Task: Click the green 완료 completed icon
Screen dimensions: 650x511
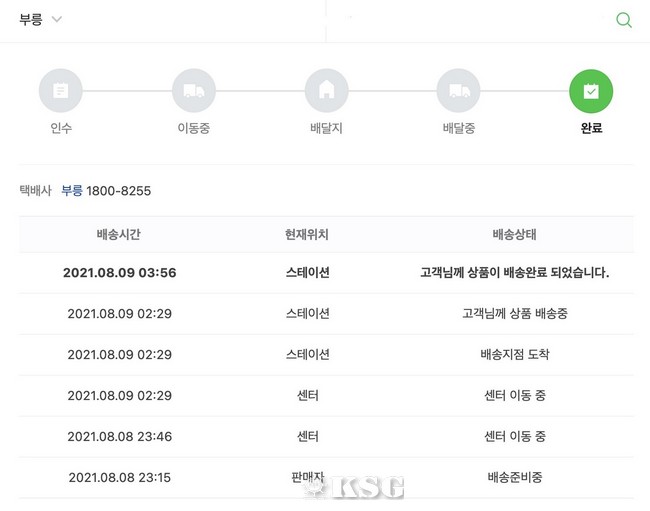Action: coord(591,91)
